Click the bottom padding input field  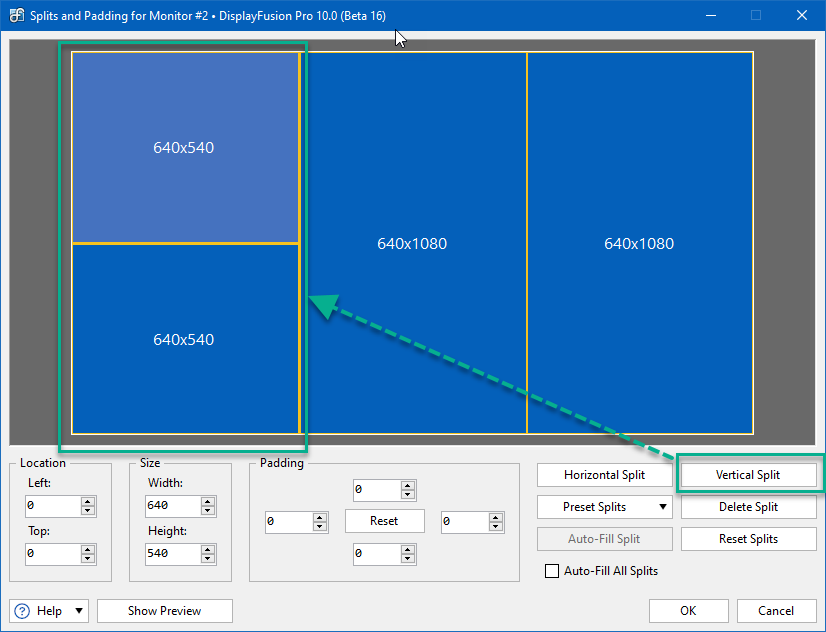[x=377, y=554]
